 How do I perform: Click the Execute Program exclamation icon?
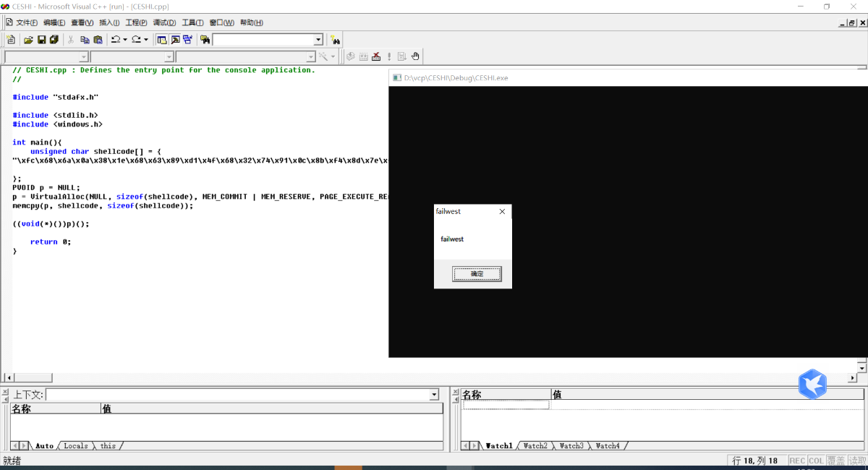pyautogui.click(x=389, y=56)
